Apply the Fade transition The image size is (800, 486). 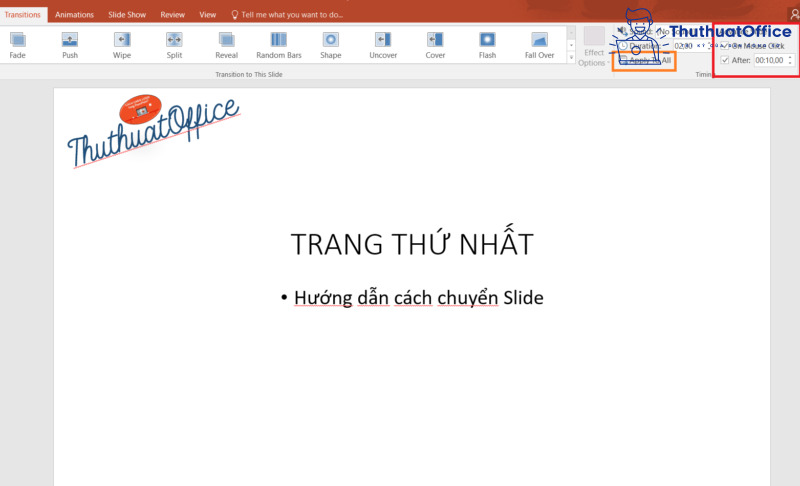click(17, 45)
